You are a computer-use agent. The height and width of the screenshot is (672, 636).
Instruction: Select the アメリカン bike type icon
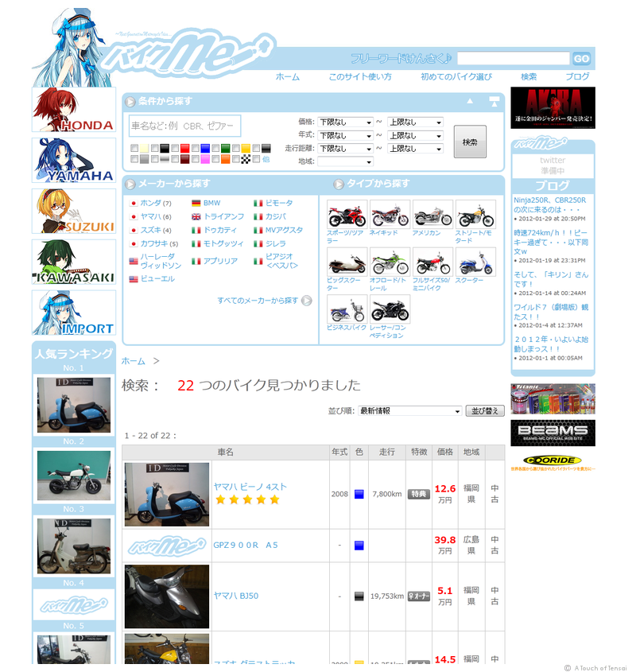(432, 214)
